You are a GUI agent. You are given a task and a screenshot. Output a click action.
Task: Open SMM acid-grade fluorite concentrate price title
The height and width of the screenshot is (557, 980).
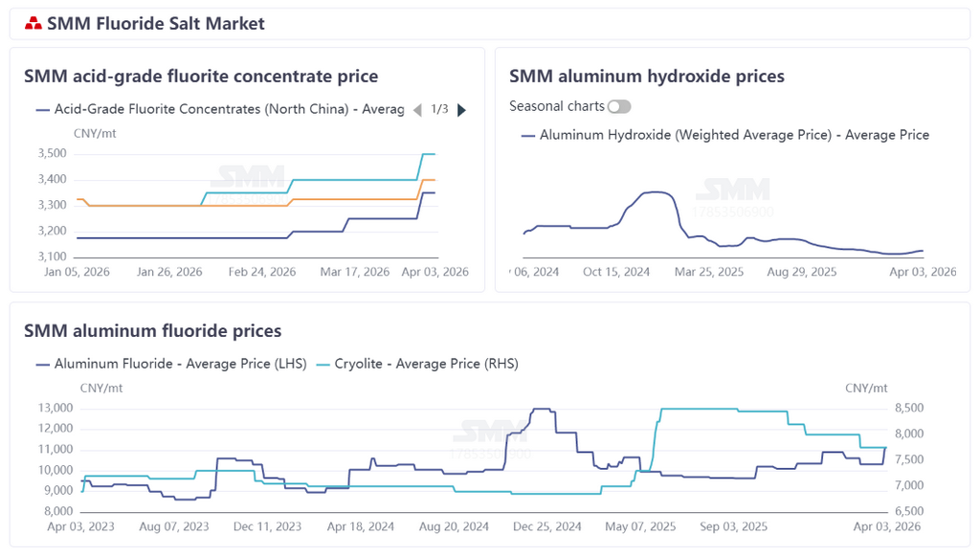[201, 77]
